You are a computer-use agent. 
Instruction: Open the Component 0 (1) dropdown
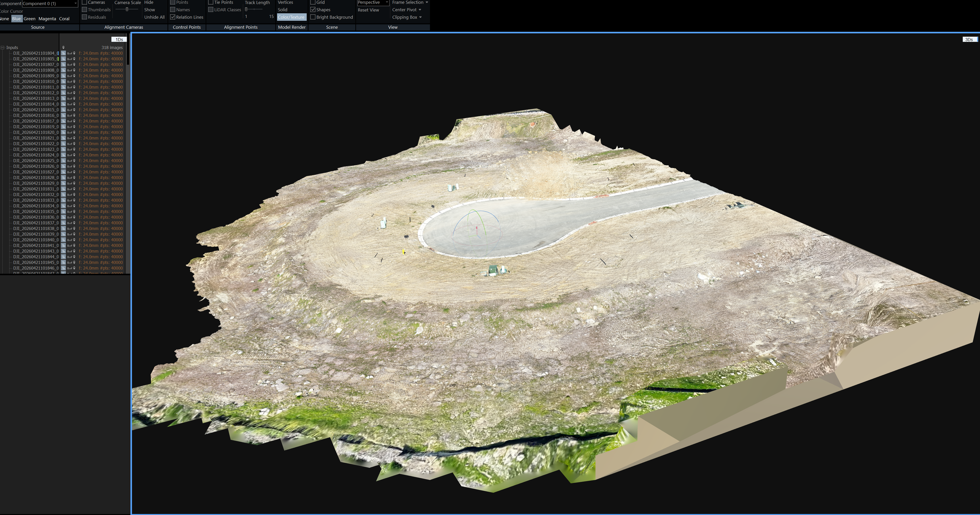tap(50, 4)
